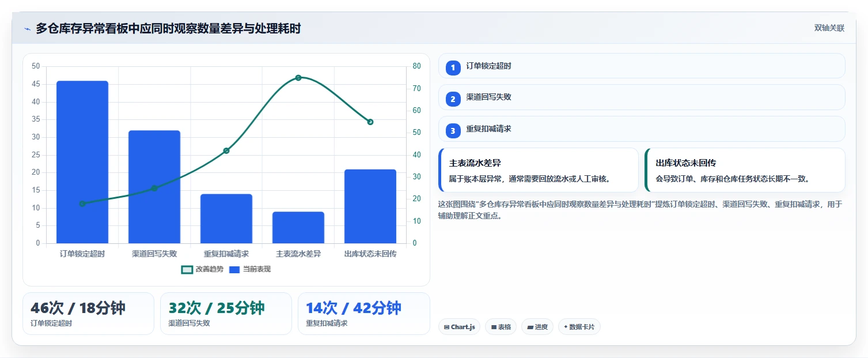Screen dimensions: 868x358
Task: Click the 重复扣减请求 x-axis label
Action: coord(226,254)
